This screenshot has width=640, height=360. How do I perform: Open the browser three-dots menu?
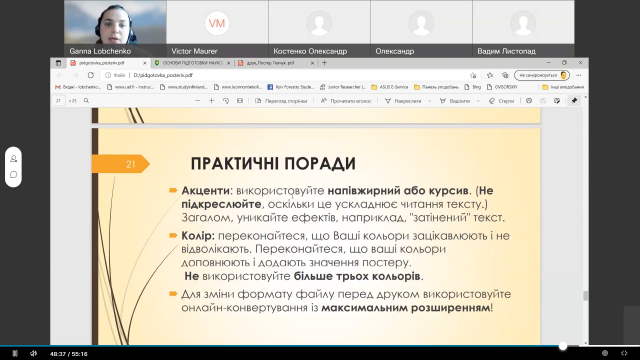tap(578, 75)
